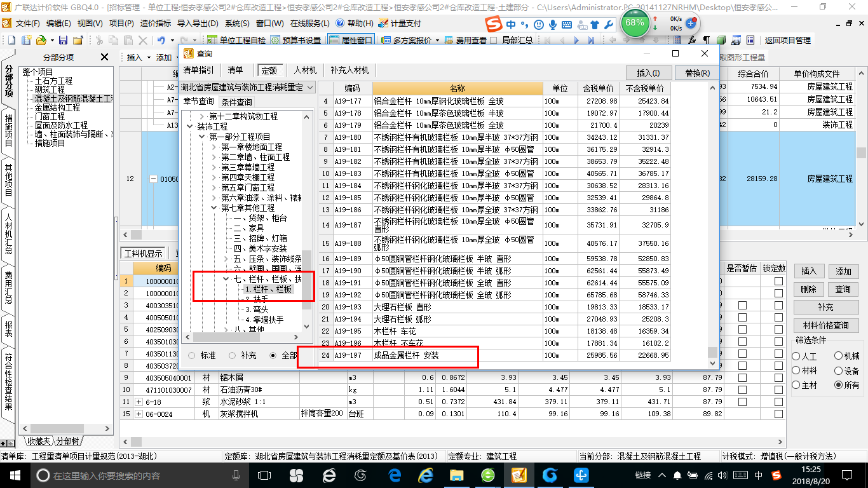
Task: Expand 第二章墙、柱面工程 tree node
Action: (x=214, y=157)
